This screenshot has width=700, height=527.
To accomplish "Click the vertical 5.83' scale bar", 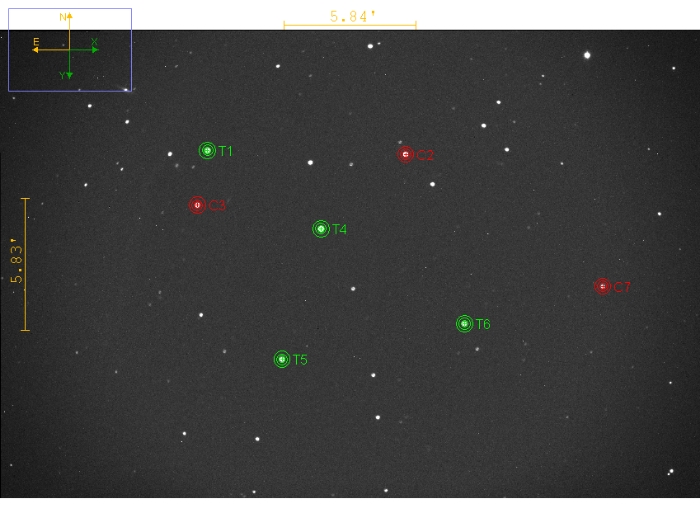I will click(26, 264).
